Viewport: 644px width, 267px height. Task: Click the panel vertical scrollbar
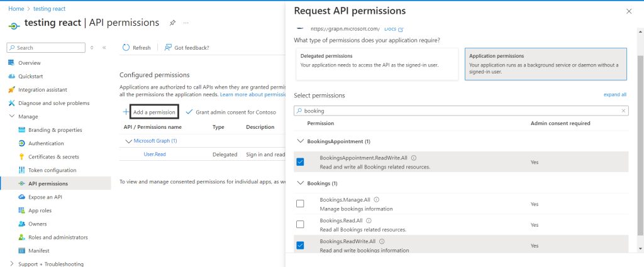[640, 146]
